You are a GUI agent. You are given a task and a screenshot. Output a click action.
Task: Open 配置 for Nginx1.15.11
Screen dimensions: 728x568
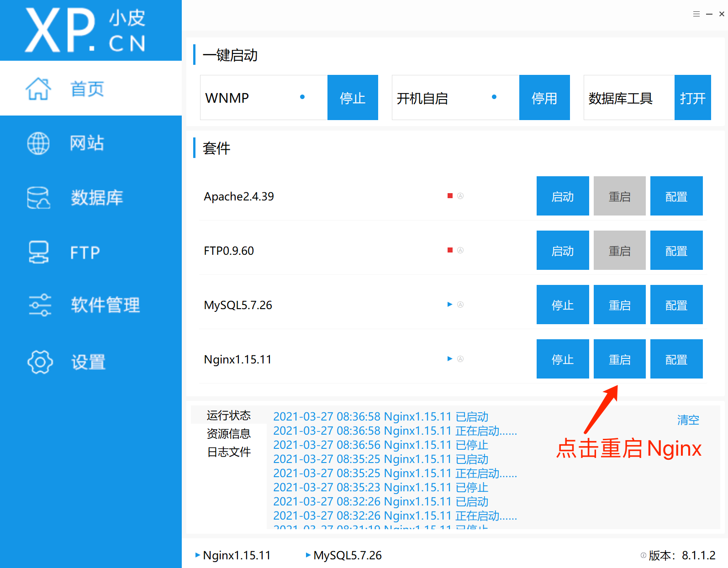(x=676, y=359)
